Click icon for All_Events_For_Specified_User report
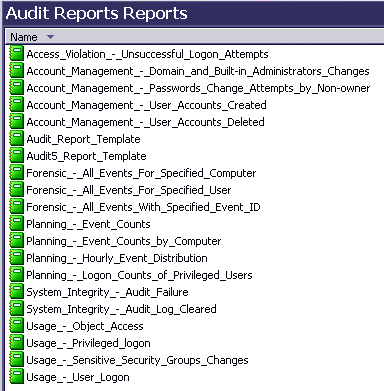Image resolution: width=384 pixels, height=391 pixels. coord(16,190)
